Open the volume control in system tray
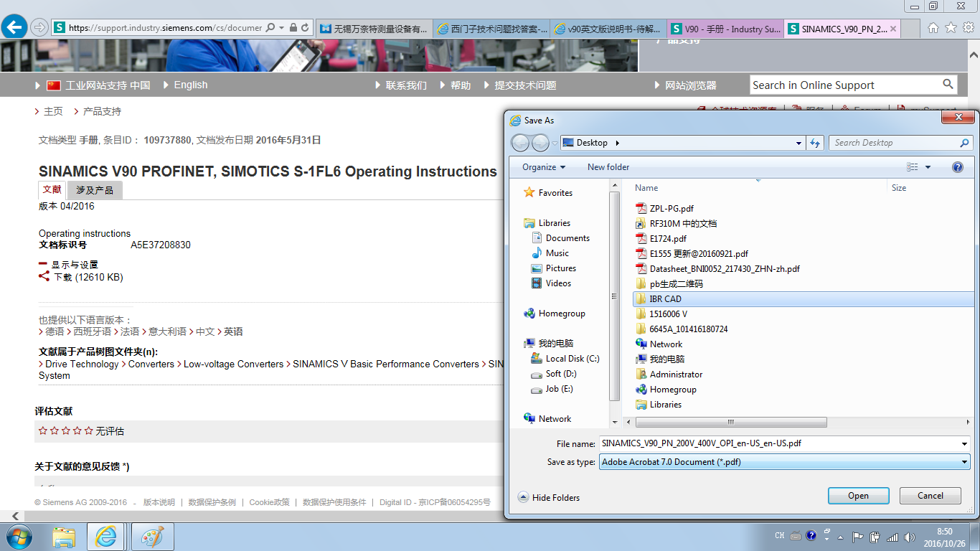This screenshot has height=551, width=980. (910, 537)
